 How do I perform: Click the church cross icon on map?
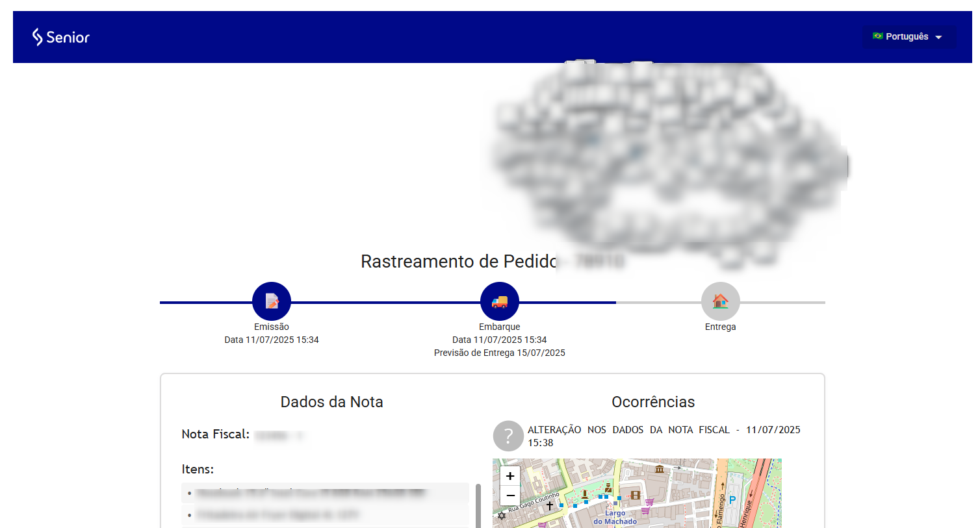(x=550, y=505)
